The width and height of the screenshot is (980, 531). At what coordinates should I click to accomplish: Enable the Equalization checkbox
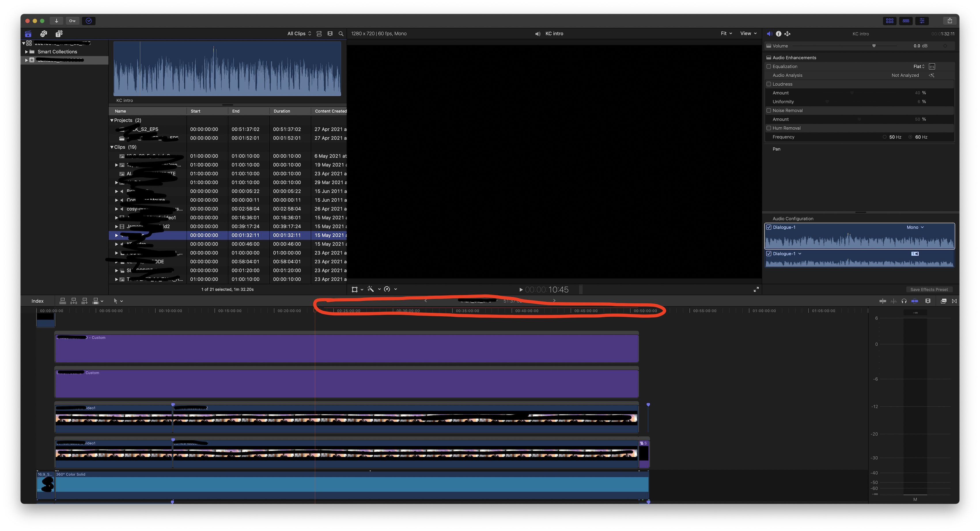coord(769,67)
